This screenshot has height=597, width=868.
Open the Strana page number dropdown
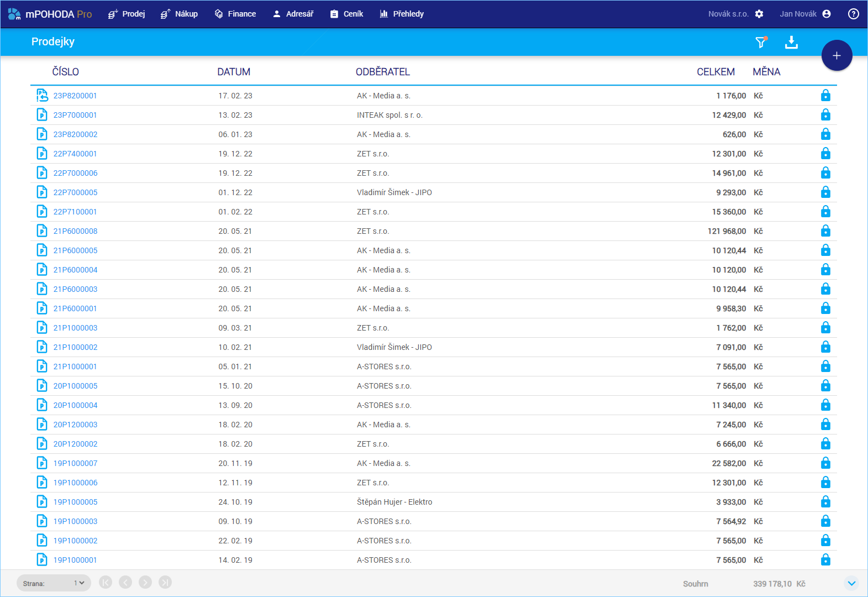(x=54, y=583)
